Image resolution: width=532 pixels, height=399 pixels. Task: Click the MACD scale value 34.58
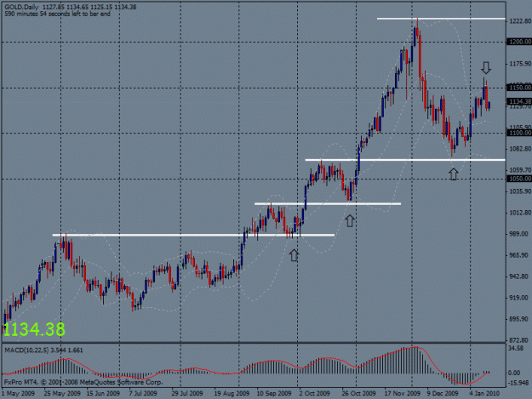[x=516, y=348]
